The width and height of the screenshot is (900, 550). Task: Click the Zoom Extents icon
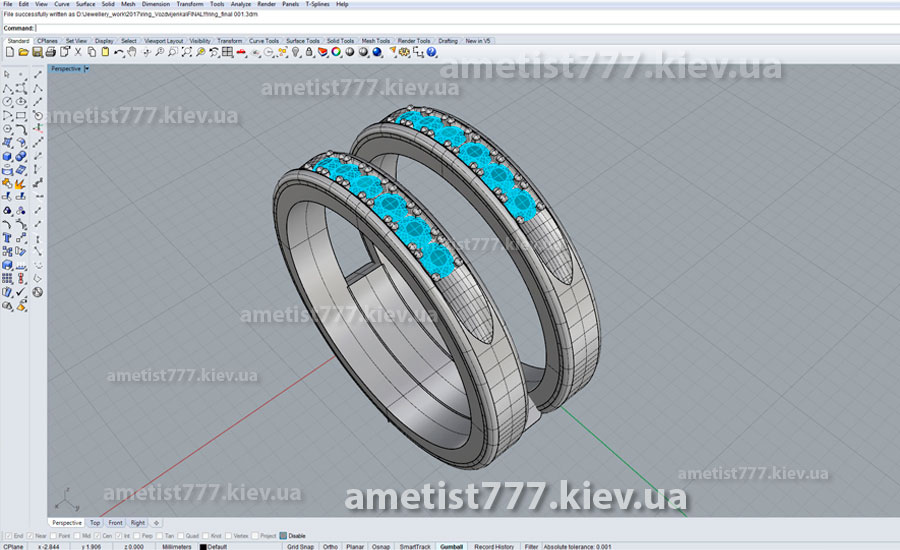coord(187,52)
